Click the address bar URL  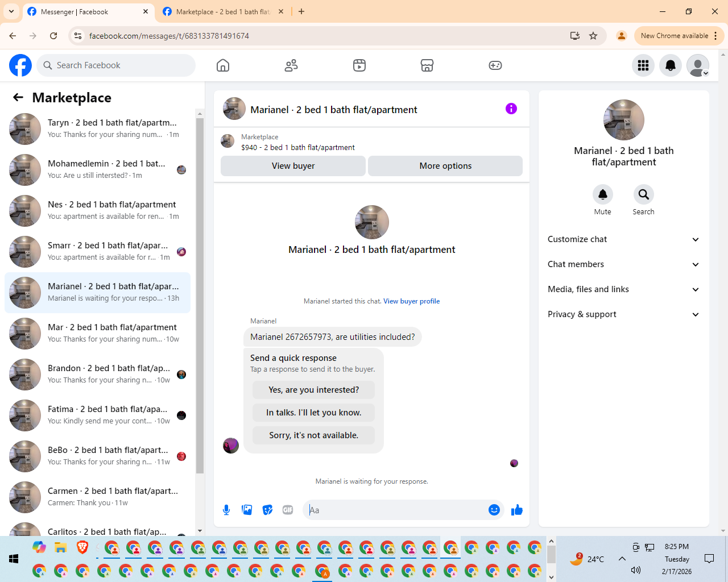tap(169, 36)
